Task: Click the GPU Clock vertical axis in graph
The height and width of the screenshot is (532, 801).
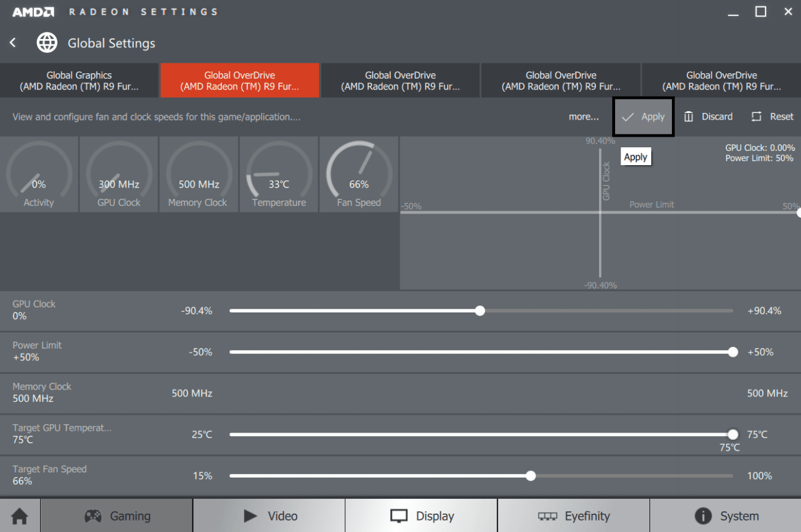Action: [600, 213]
